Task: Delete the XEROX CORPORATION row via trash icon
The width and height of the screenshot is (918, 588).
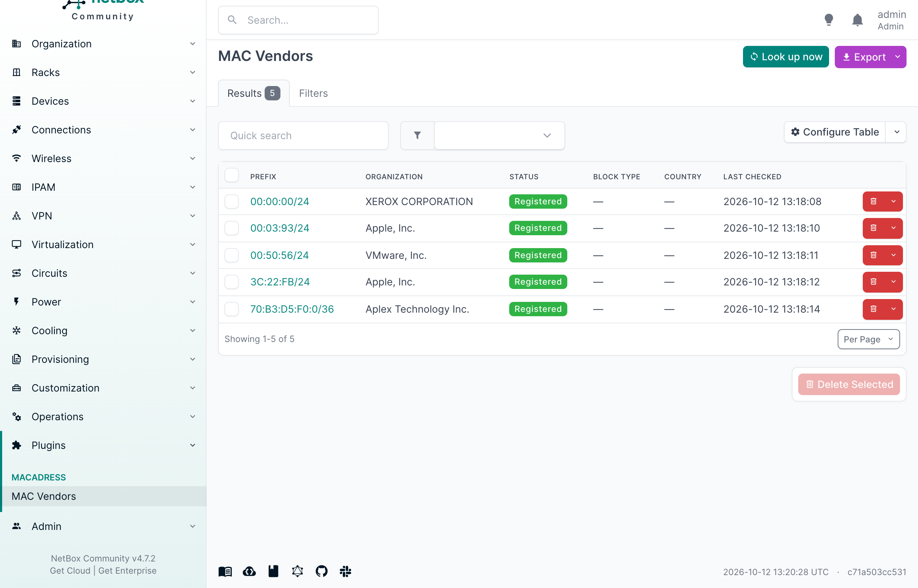Action: tap(873, 201)
